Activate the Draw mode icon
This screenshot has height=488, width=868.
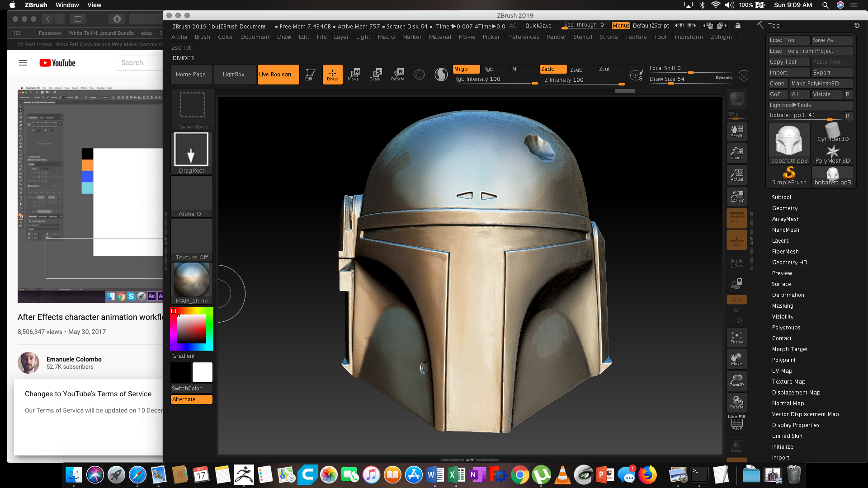[x=332, y=75]
